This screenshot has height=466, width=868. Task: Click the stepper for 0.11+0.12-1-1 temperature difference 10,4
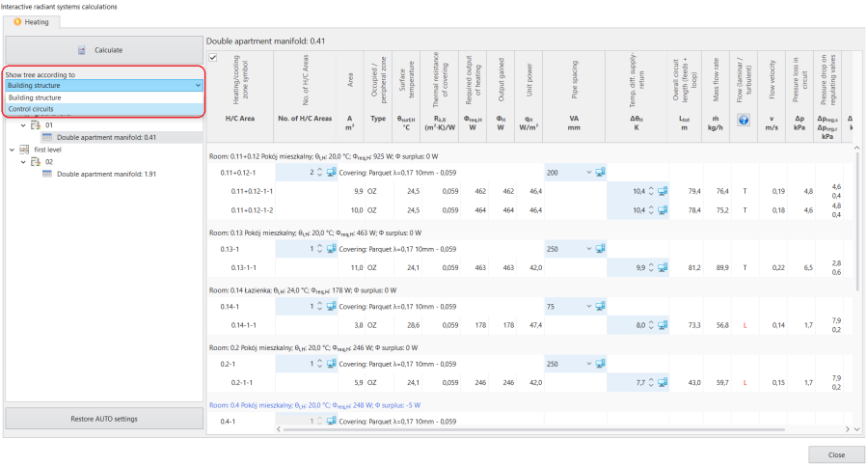[651, 191]
